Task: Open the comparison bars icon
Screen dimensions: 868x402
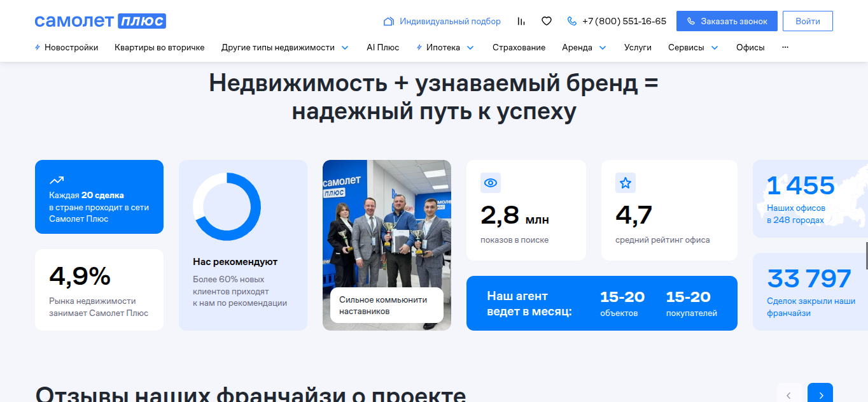Action: pos(521,21)
